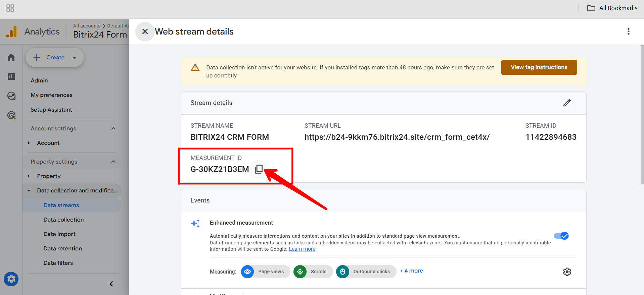Click the Scrolls green icon
The image size is (644, 295).
point(300,272)
